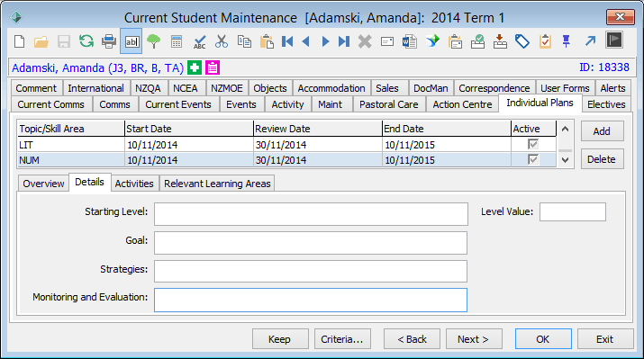Click the magenta clipboard notes icon
This screenshot has width=644, height=359.
213,67
